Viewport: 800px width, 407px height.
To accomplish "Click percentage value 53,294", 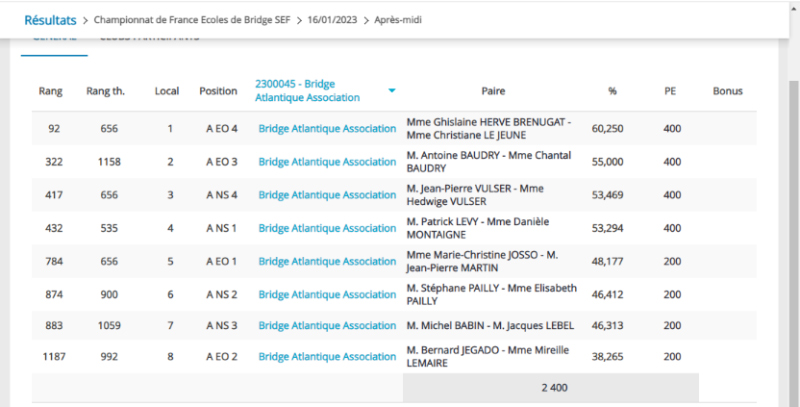I will point(607,228).
